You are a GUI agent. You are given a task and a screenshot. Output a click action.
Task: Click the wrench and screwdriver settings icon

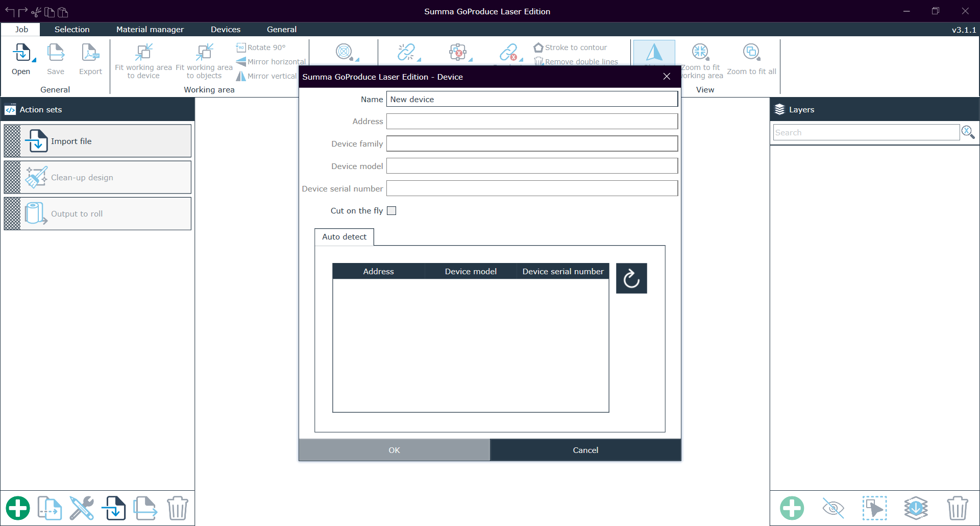82,508
